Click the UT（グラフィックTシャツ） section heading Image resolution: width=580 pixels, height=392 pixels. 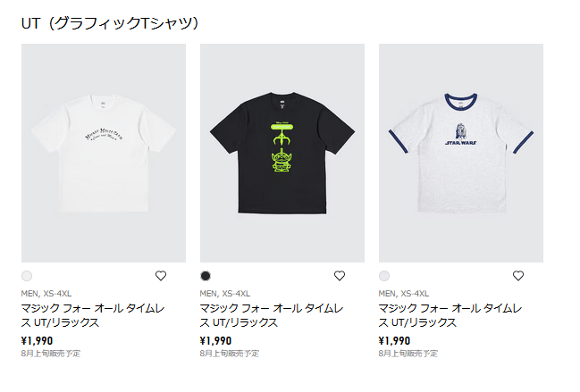pyautogui.click(x=110, y=23)
